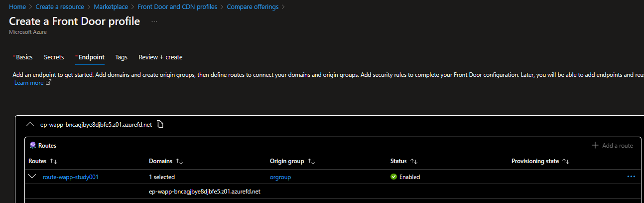The image size is (644, 203).
Task: Select the Tags tab
Action: (121, 57)
